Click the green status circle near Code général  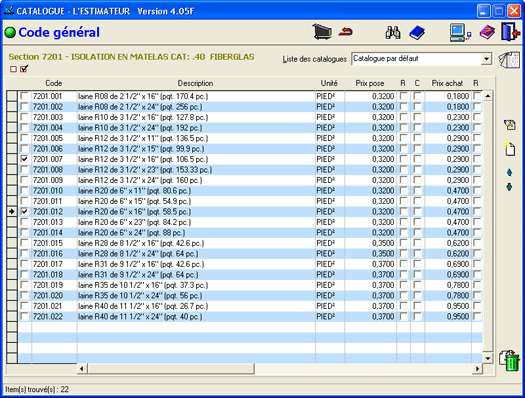click(x=10, y=32)
